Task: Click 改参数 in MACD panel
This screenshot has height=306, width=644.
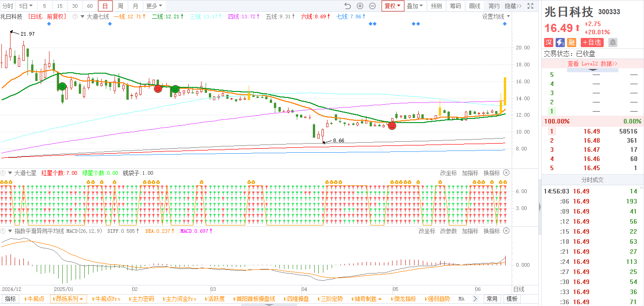Action: 448,231
